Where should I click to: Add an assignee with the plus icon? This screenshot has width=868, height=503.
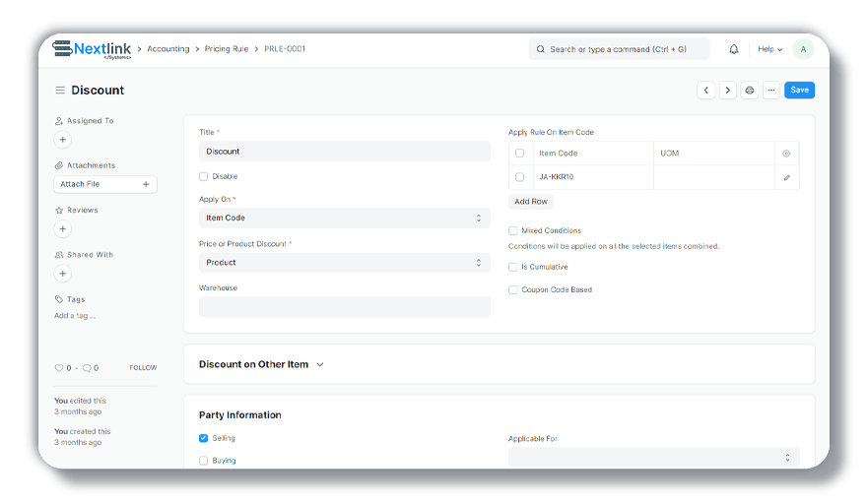pos(62,140)
